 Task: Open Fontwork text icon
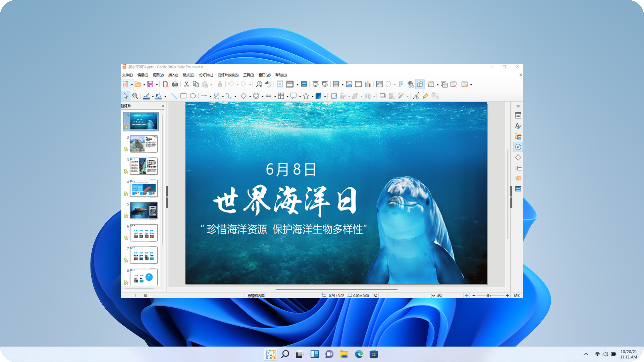(x=401, y=84)
